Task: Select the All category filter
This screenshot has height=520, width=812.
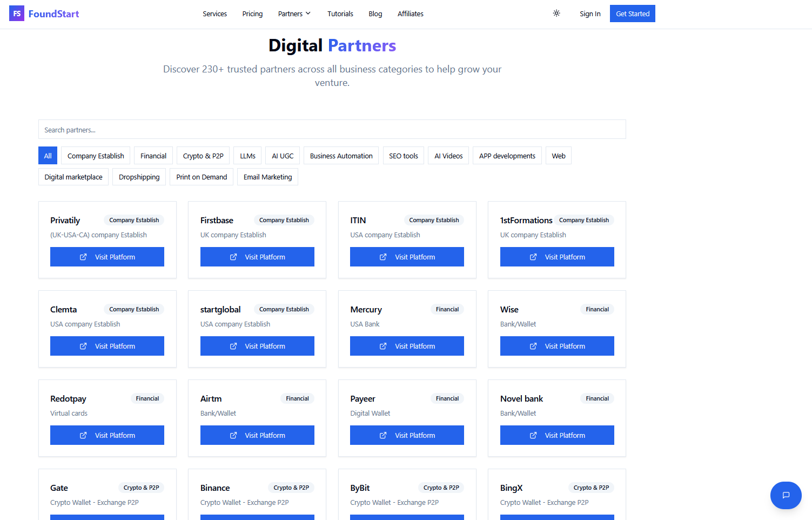Action: [48, 156]
